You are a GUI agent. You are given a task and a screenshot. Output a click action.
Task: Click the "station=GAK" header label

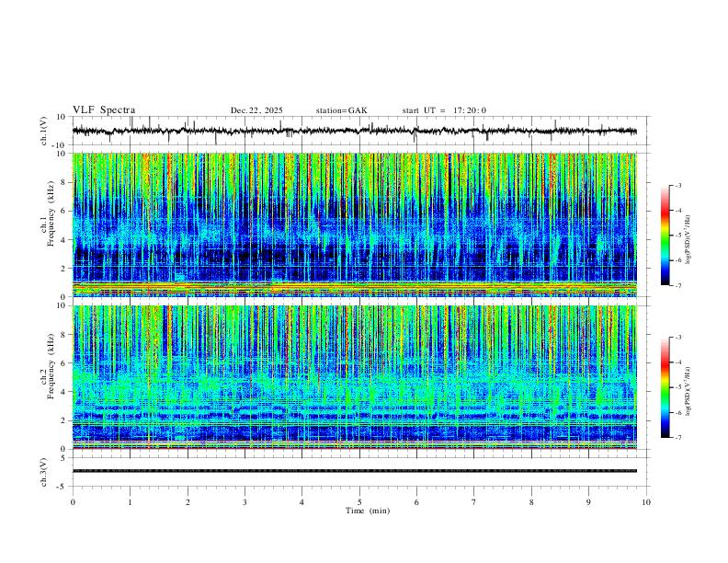(x=342, y=110)
